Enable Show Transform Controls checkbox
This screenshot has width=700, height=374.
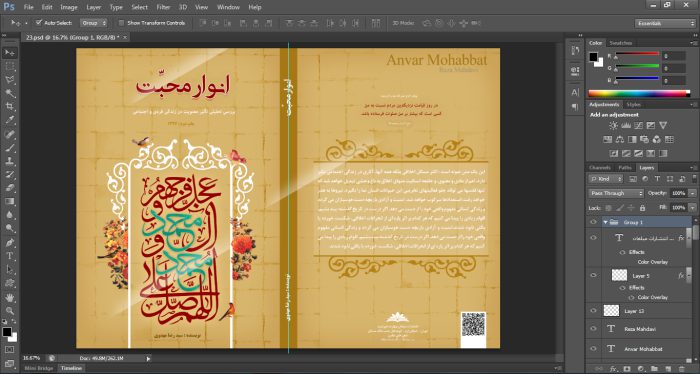click(121, 23)
